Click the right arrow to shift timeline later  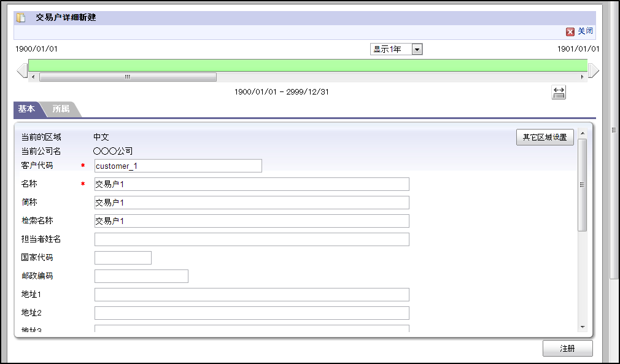coord(594,71)
